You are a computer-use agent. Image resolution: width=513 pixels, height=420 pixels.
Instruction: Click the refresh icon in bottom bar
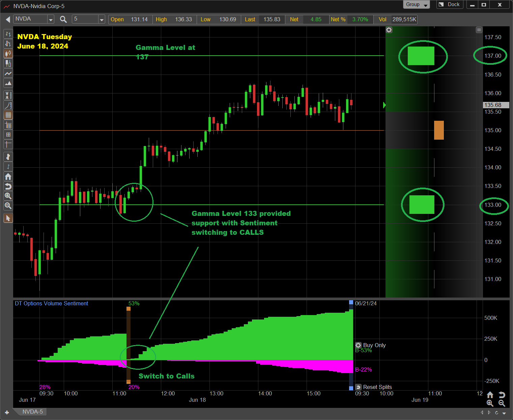pyautogui.click(x=496, y=413)
